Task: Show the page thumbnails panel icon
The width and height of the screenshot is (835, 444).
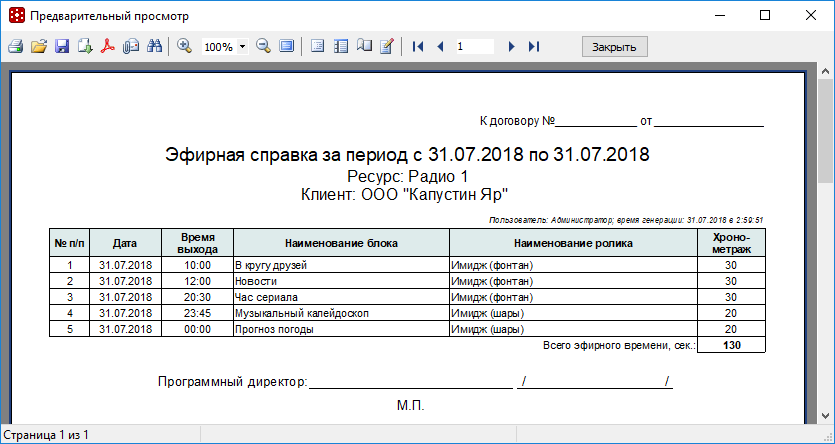Action: tap(341, 46)
